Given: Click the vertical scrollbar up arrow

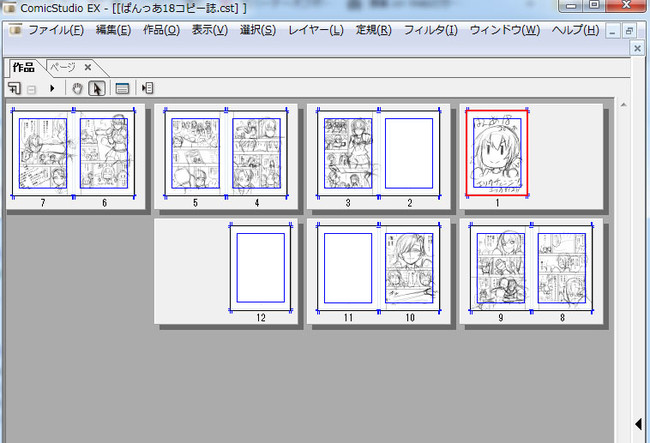Looking at the screenshot, I should point(623,104).
